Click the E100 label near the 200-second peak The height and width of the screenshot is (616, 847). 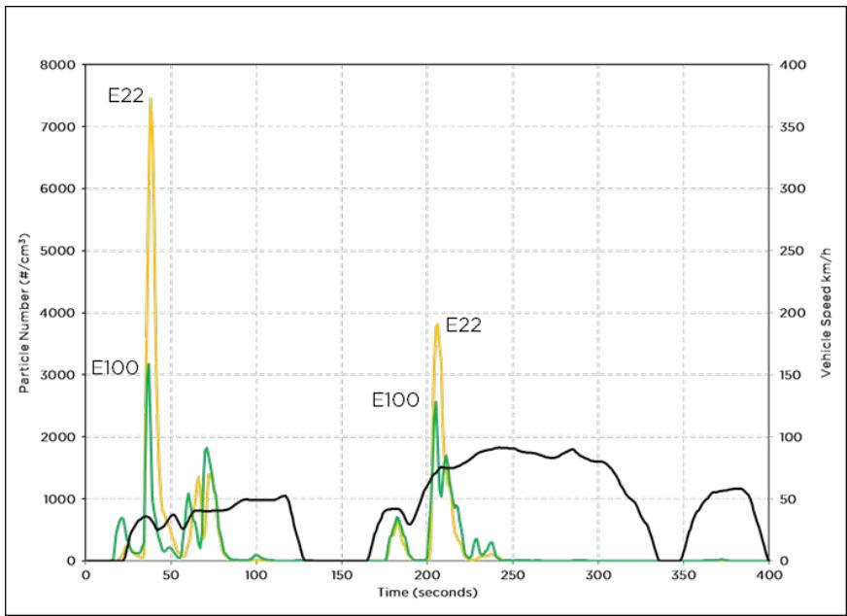tap(396, 399)
